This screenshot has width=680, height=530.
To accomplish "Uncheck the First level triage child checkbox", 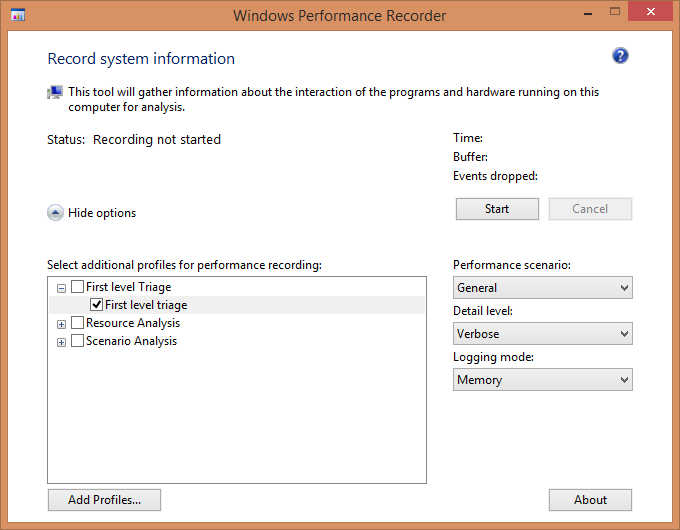I will point(96,304).
